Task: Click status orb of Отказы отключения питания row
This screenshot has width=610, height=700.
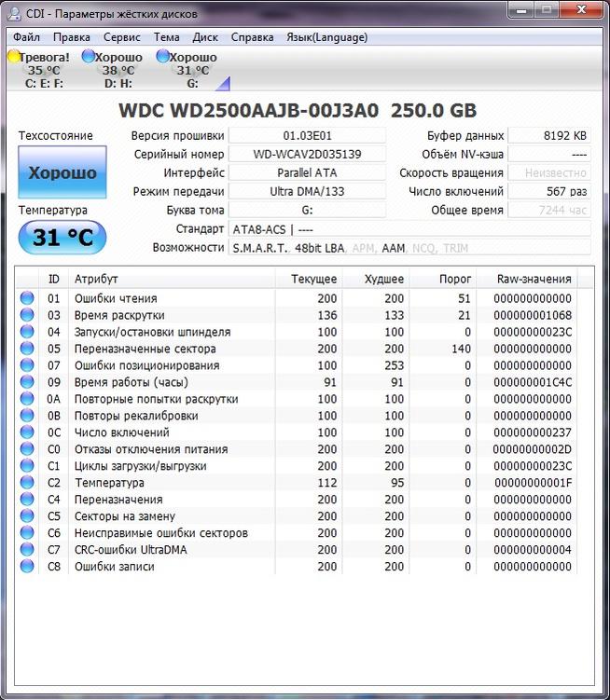Action: click(x=27, y=448)
